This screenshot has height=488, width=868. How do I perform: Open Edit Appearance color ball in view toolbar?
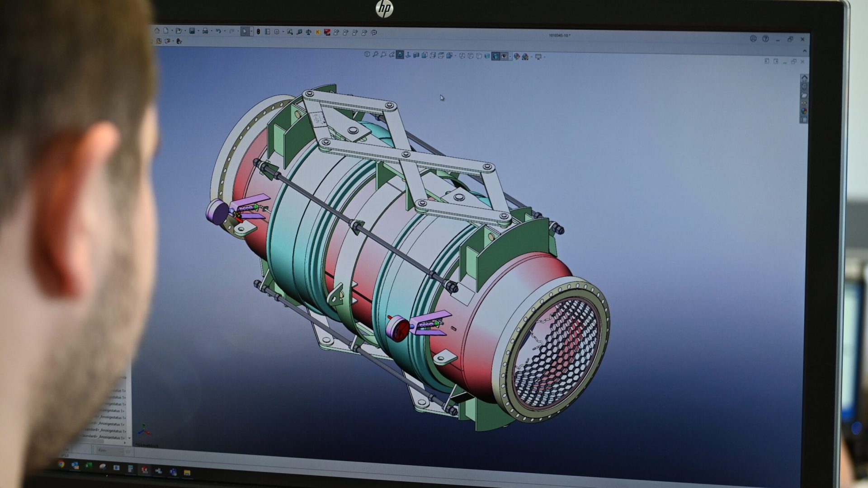[517, 56]
